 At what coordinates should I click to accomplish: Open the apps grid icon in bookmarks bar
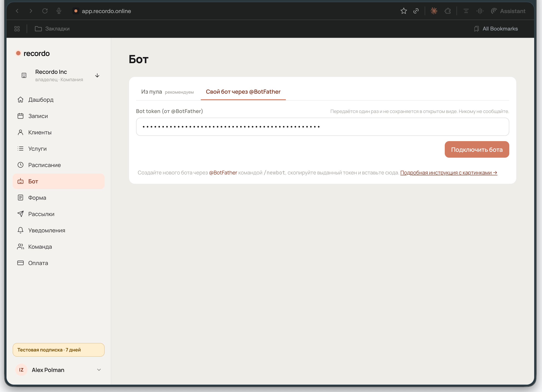pyautogui.click(x=17, y=29)
